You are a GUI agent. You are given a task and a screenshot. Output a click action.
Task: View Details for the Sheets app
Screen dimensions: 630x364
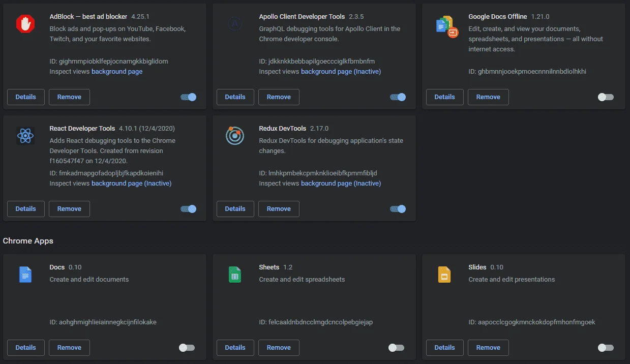tap(235, 348)
